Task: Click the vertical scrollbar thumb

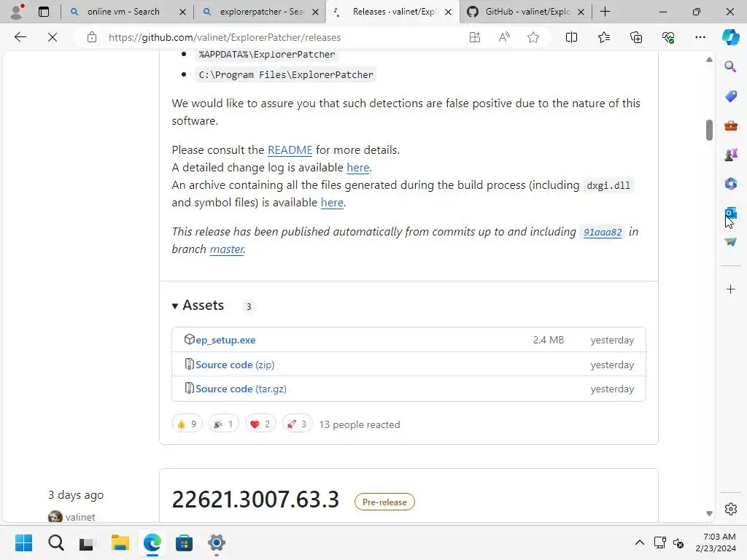Action: pos(709,130)
